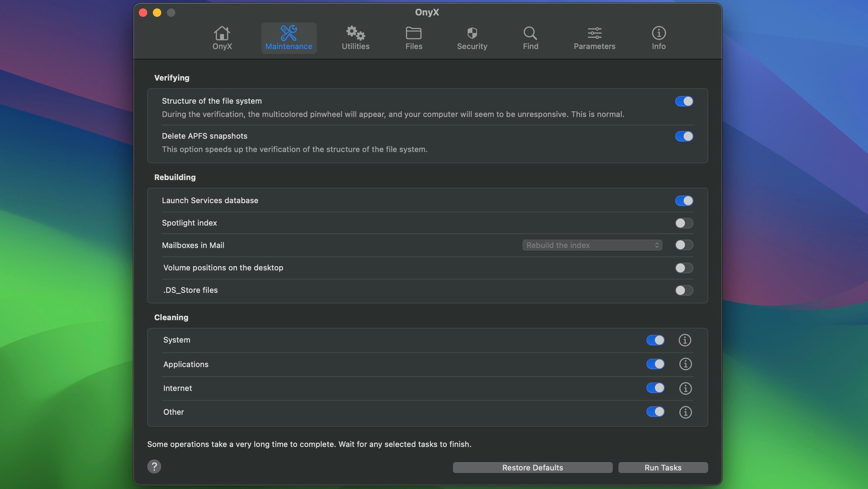868x489 pixels.
Task: View the Info section
Action: point(658,37)
